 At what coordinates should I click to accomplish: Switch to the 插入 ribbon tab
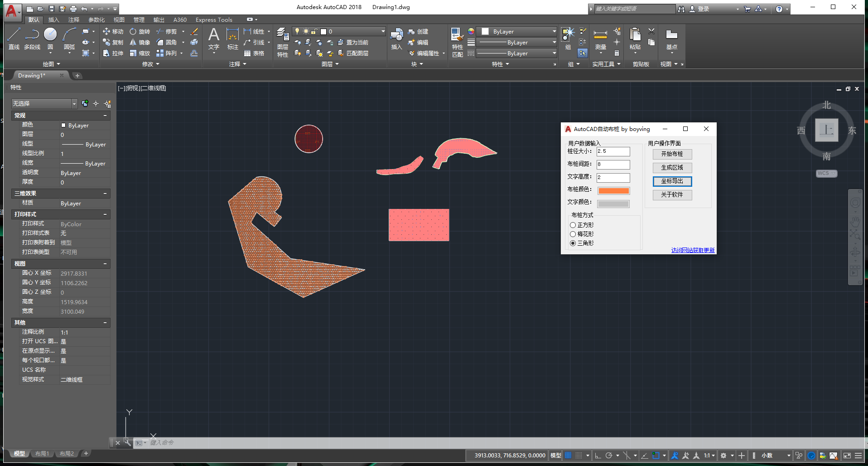coord(53,20)
